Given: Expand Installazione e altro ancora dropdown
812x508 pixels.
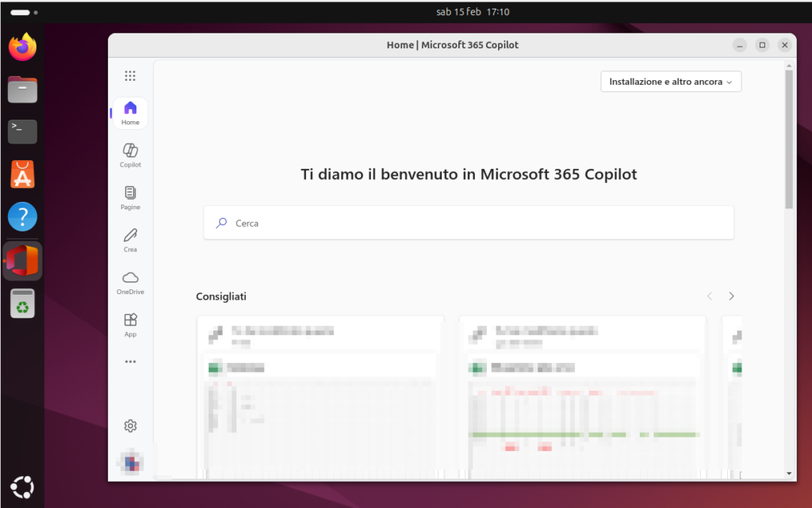Looking at the screenshot, I should pos(671,82).
